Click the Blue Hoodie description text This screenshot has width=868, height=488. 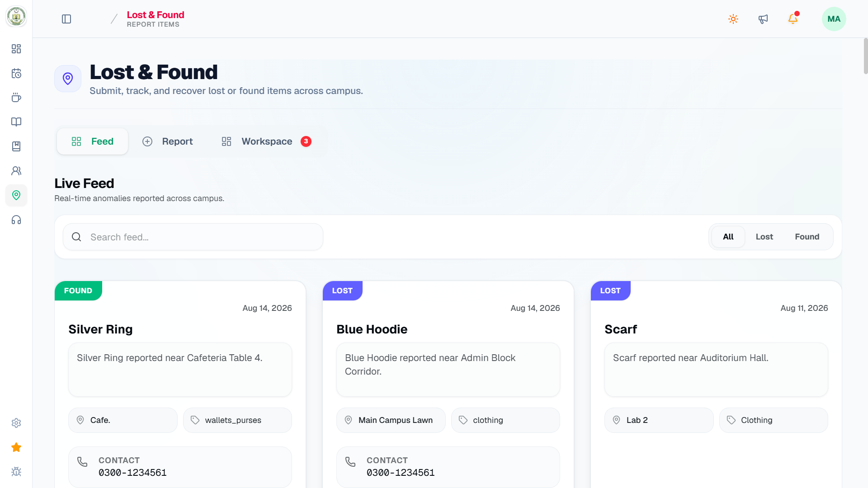point(430,365)
